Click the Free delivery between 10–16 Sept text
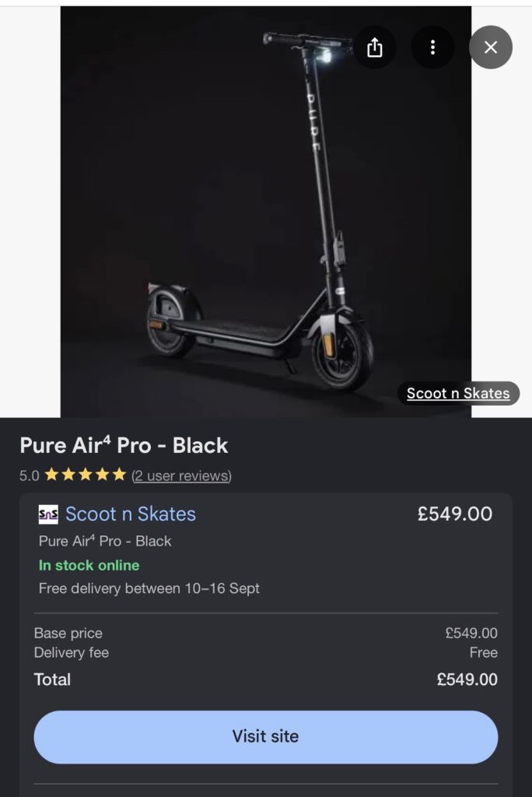Image resolution: width=532 pixels, height=797 pixels. coord(149,588)
